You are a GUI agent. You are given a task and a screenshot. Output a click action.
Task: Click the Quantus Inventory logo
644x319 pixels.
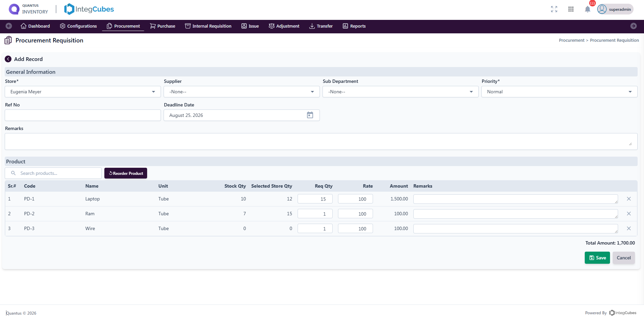pyautogui.click(x=28, y=9)
